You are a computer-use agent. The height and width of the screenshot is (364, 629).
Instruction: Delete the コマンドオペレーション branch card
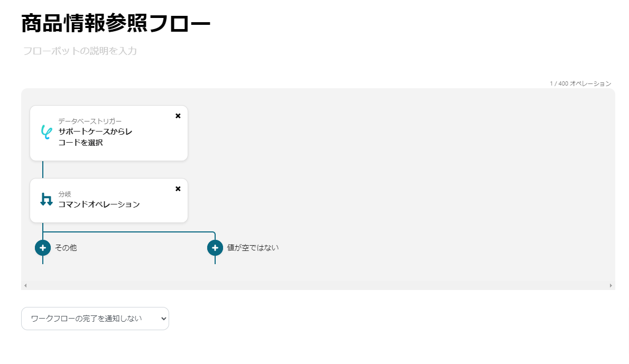click(x=178, y=189)
